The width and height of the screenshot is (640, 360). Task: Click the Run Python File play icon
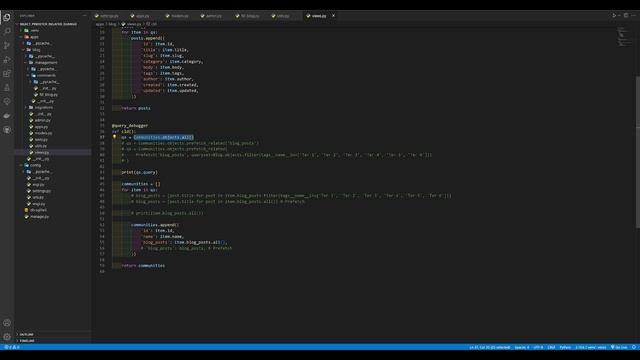613,16
